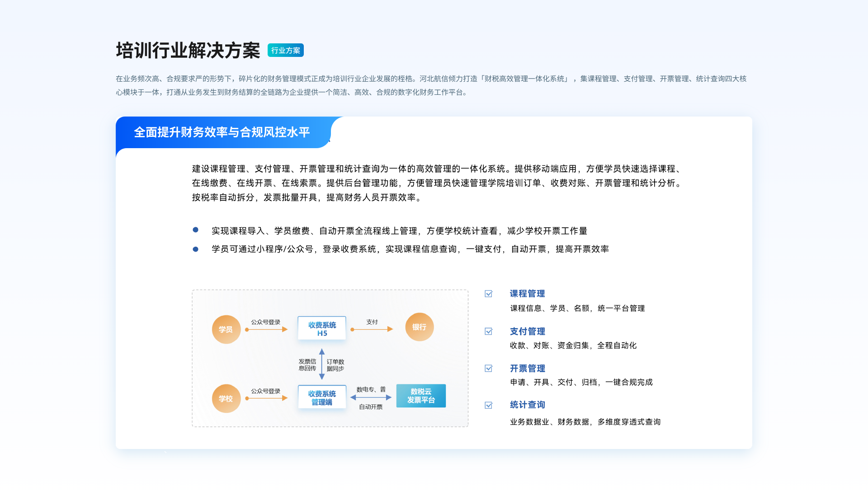This screenshot has width=868, height=491.
Task: Click the 数税云发票平台 blue node
Action: coord(420,396)
